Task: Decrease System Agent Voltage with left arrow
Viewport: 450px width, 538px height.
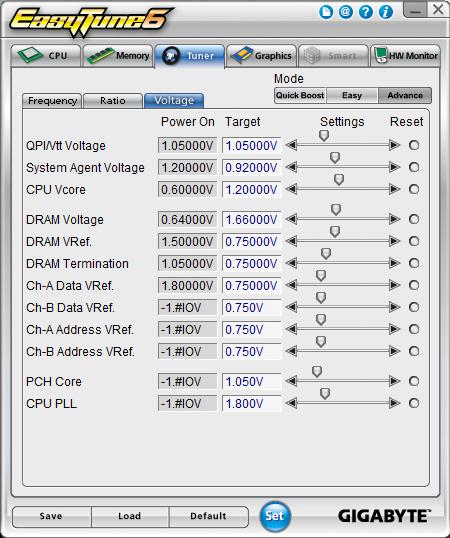Action: [x=291, y=167]
